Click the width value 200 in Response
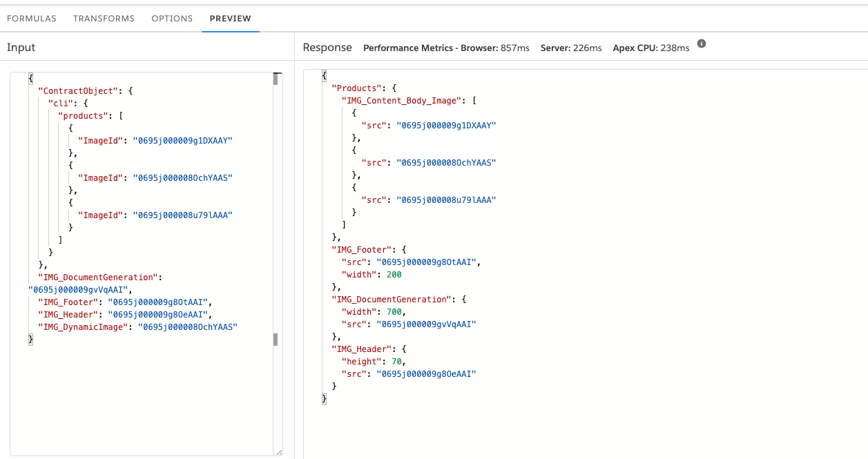Image resolution: width=868 pixels, height=459 pixels. pos(394,275)
